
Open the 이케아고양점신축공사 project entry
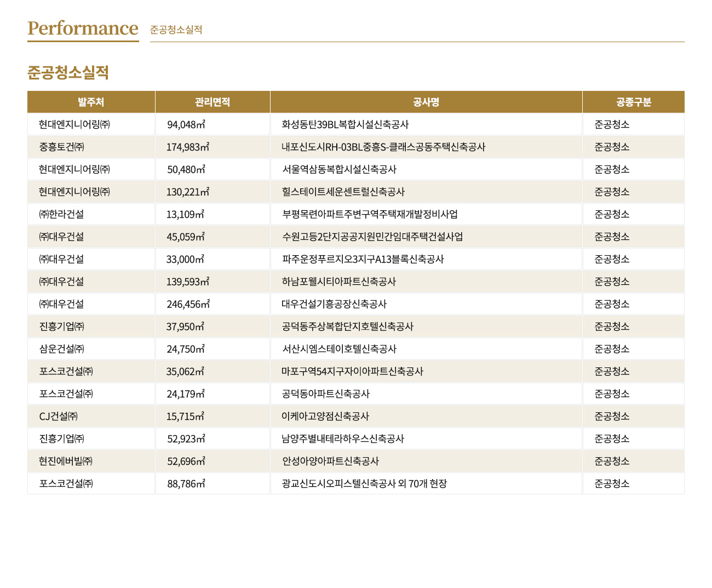[x=325, y=417]
